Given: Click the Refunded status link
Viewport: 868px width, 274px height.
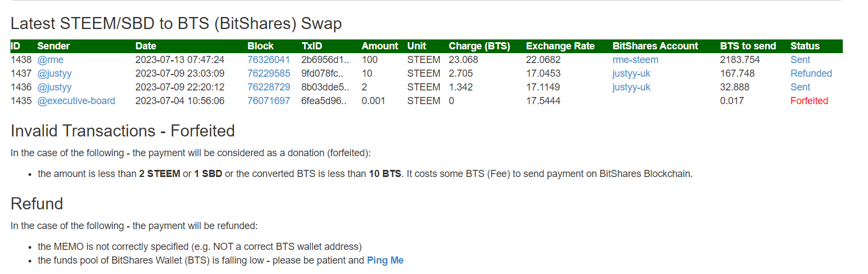Looking at the screenshot, I should click(811, 73).
